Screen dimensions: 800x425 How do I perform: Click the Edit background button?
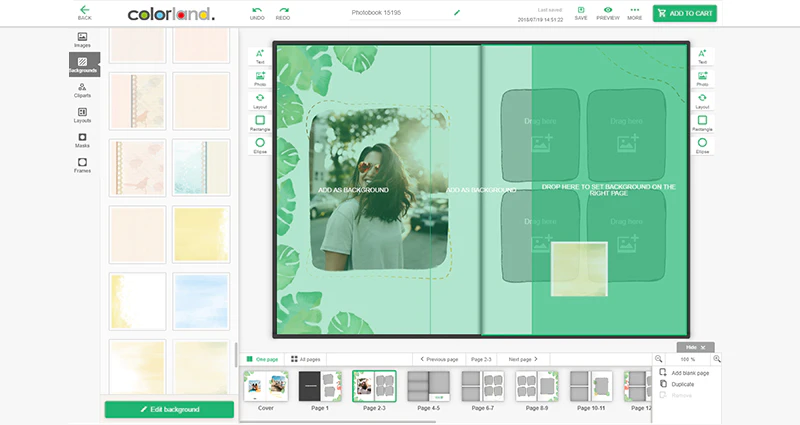pyautogui.click(x=169, y=409)
